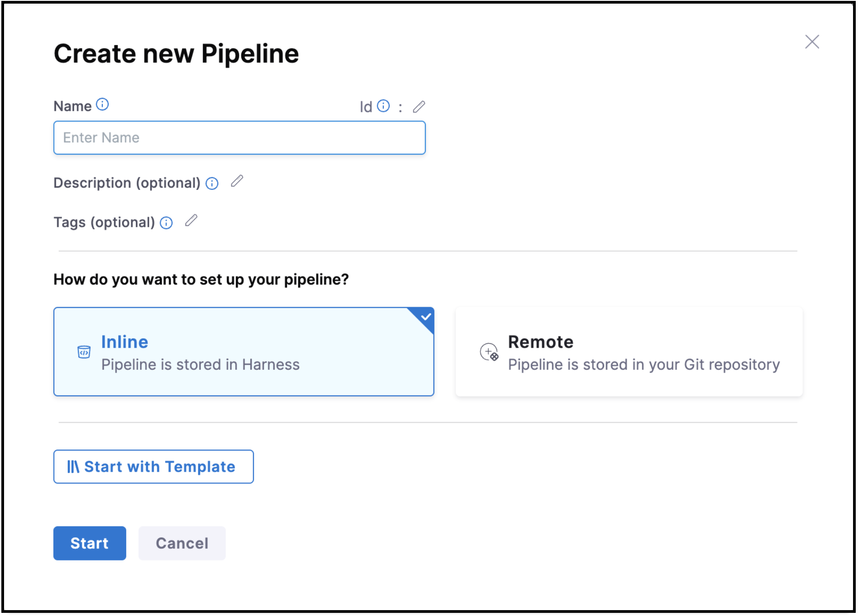Click the Tags info icon
The height and width of the screenshot is (616, 858).
point(166,223)
